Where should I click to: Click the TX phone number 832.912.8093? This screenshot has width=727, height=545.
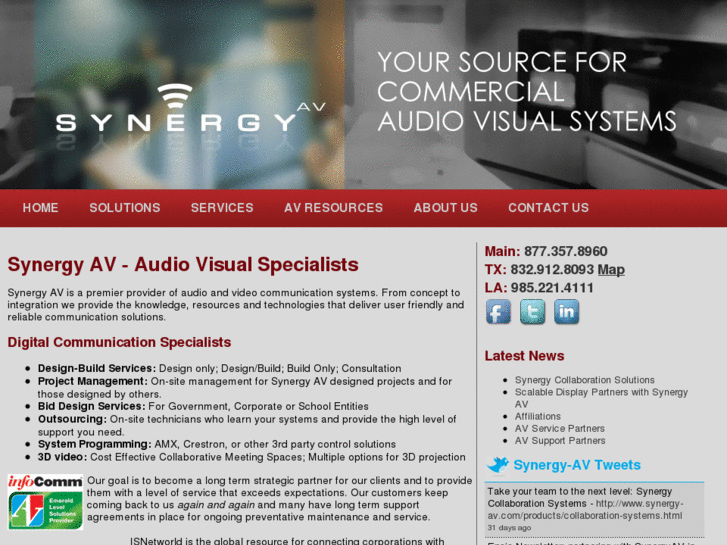(552, 269)
